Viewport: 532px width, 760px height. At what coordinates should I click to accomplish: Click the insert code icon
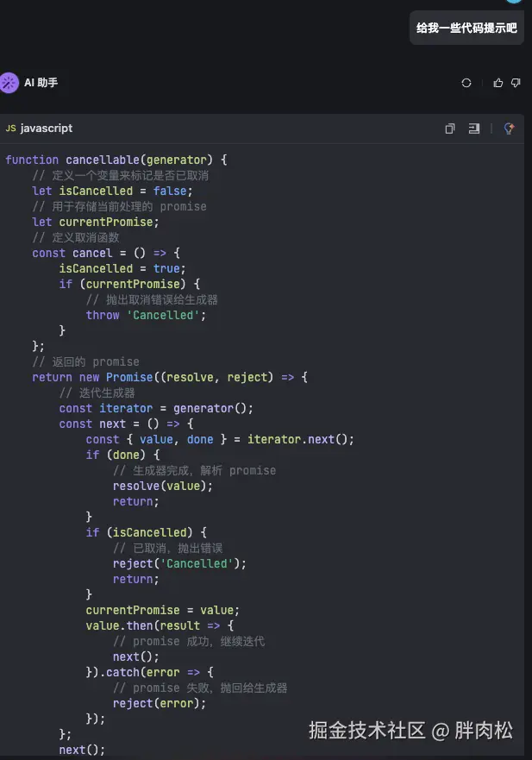[473, 129]
